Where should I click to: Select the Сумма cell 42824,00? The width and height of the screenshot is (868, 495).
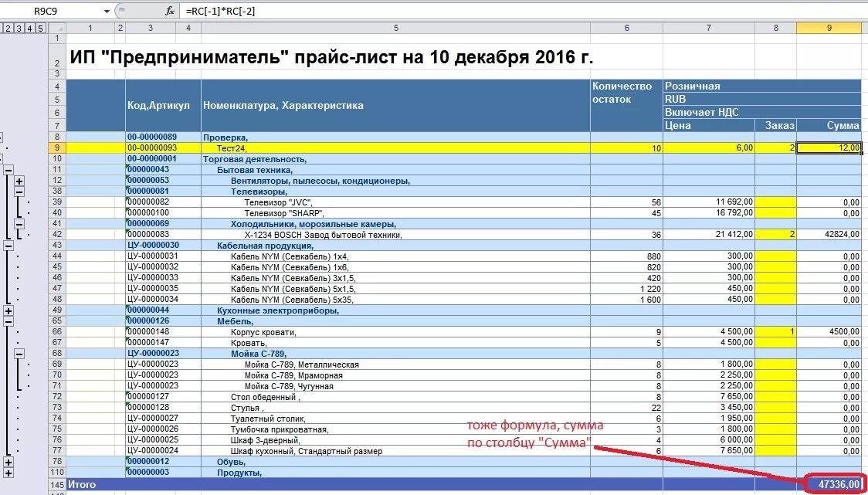pos(829,235)
